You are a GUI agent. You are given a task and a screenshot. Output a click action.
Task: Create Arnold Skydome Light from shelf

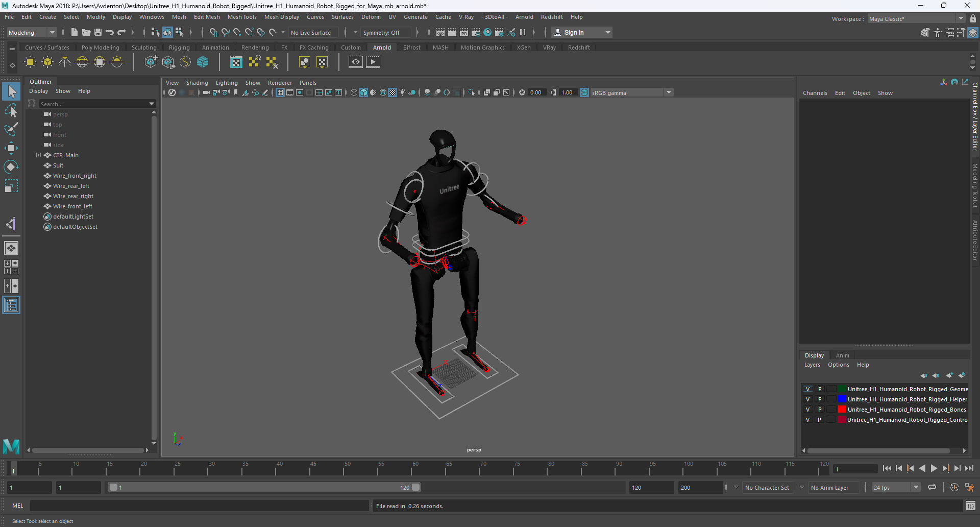82,62
